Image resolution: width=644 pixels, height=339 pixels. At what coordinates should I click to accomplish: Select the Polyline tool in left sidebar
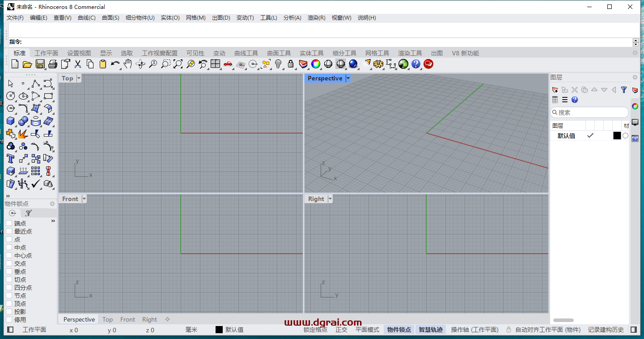(36, 84)
